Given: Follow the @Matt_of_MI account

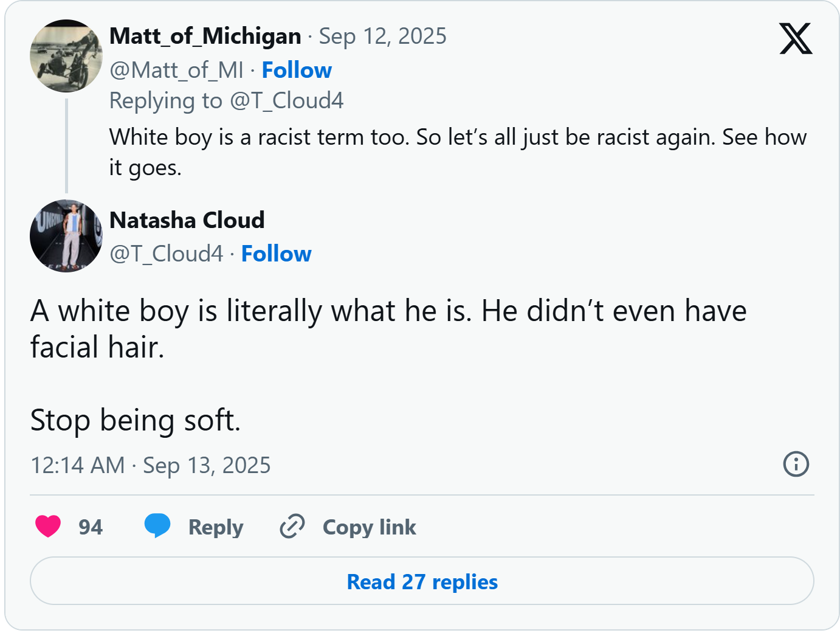Looking at the screenshot, I should (x=297, y=71).
